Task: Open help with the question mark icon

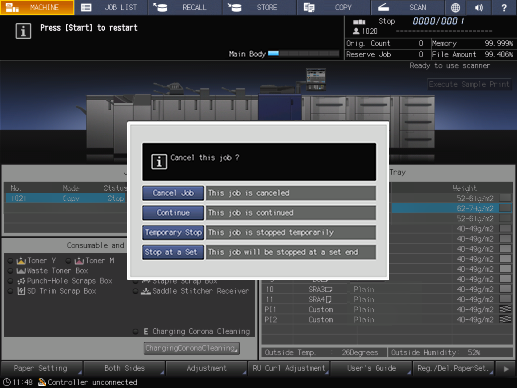Action: [504, 7]
